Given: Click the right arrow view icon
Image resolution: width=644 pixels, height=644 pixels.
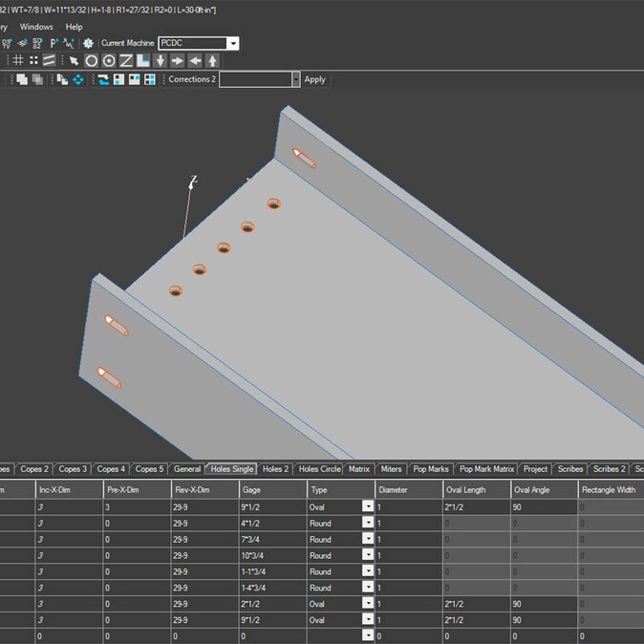Looking at the screenshot, I should coord(178,61).
